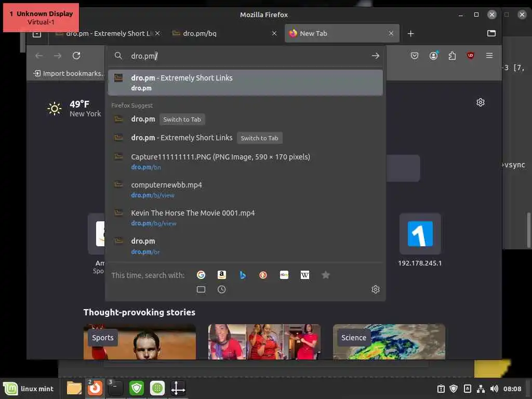
Task: Open the tab list icon beside the plus button
Action: coord(491,33)
